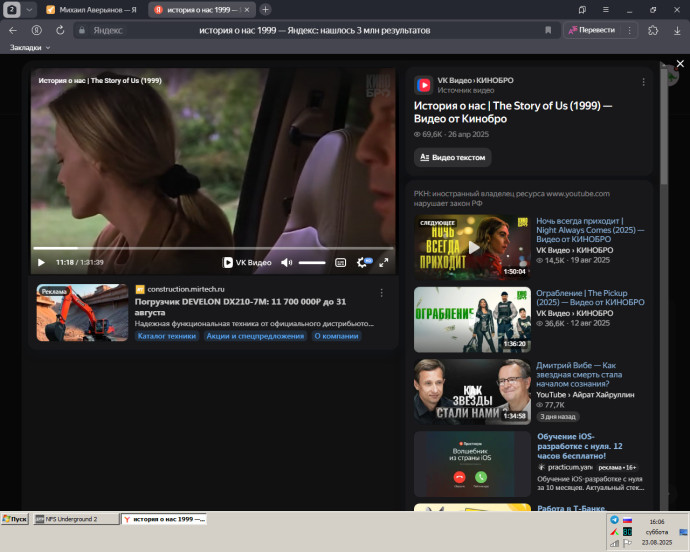The image size is (690, 552).
Task: Adjust the video volume slider
Action: 312,262
